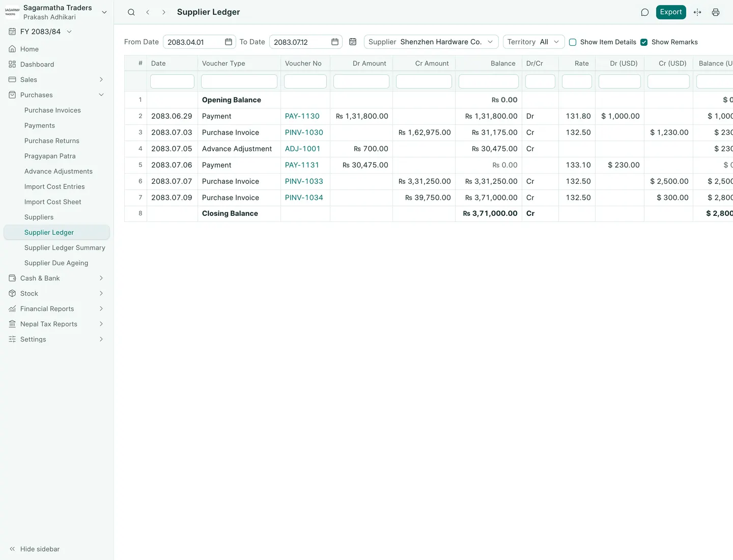Screen dimensions: 733x560
Task: Expand the Financial Reports chevron
Action: (101, 309)
